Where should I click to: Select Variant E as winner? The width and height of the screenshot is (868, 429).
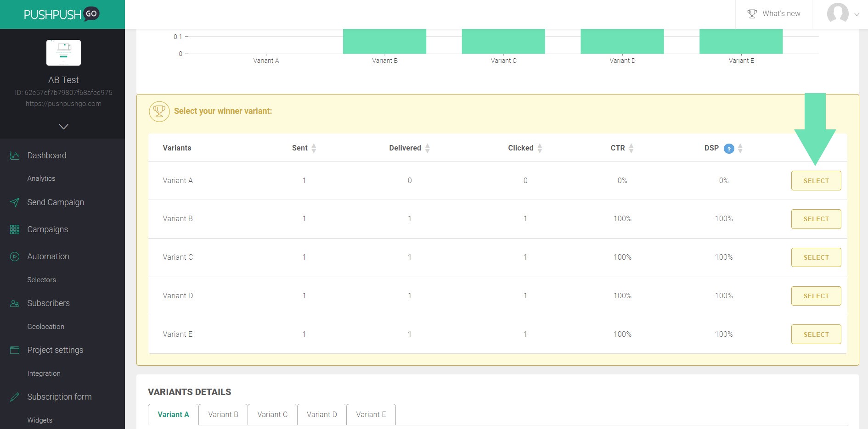(x=816, y=334)
